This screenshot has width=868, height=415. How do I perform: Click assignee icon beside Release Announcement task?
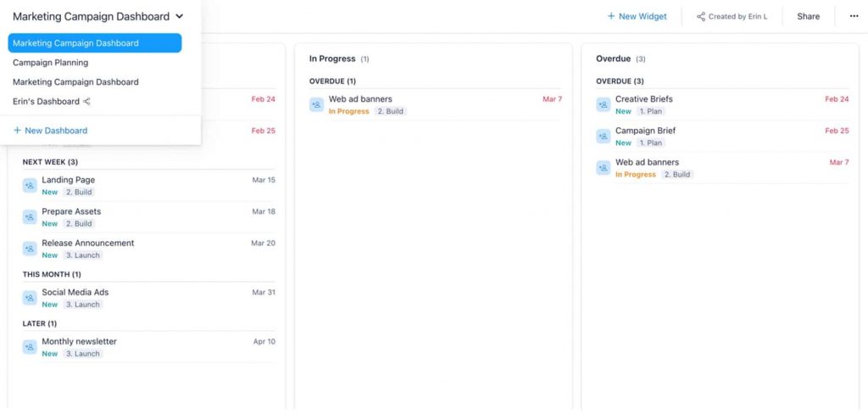click(30, 248)
